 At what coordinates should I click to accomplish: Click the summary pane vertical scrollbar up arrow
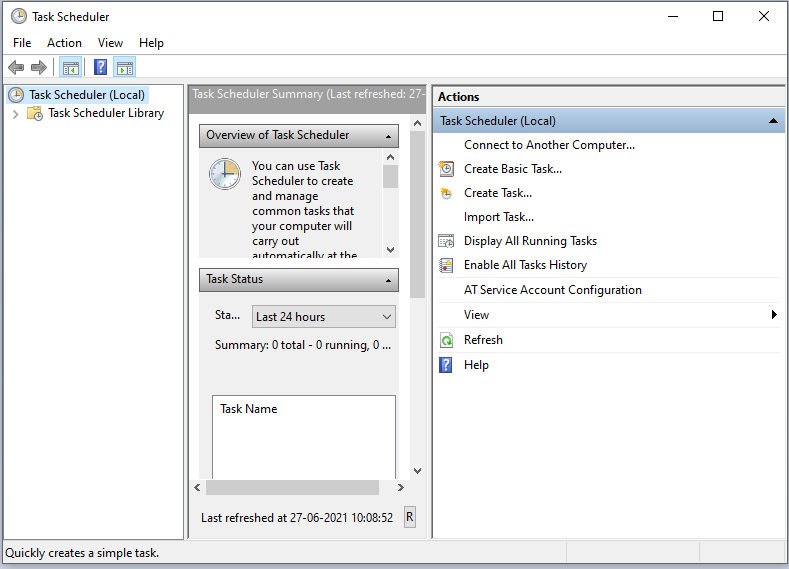(x=417, y=123)
